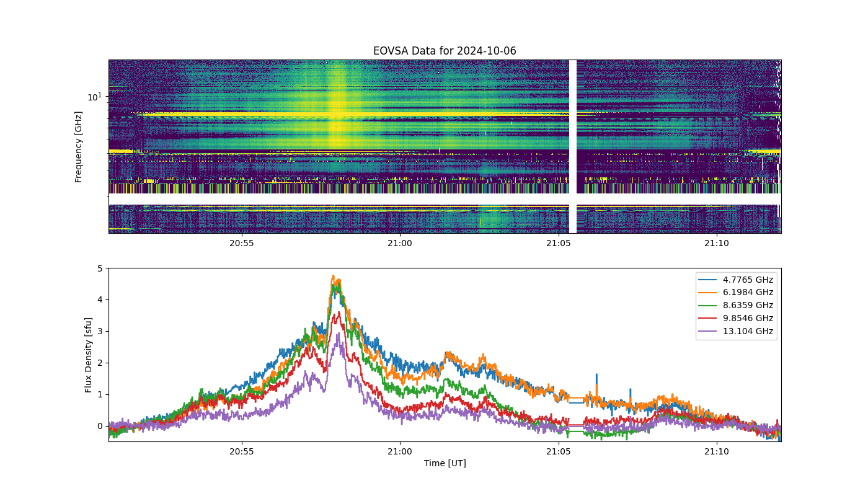The height and width of the screenshot is (496, 868).
Task: Click the 21:05 tick label under spectrogram
Action: tap(558, 243)
